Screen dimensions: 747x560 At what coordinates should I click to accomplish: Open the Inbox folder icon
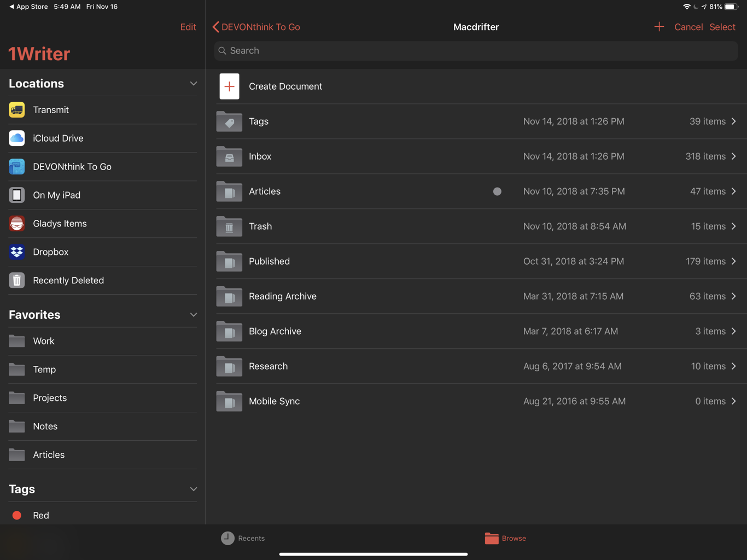(229, 156)
